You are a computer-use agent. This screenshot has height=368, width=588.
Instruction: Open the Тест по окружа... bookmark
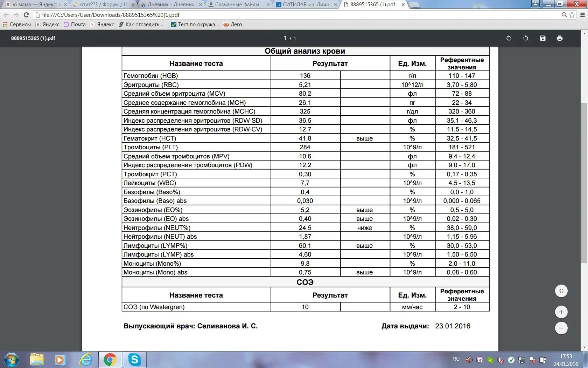(x=195, y=25)
